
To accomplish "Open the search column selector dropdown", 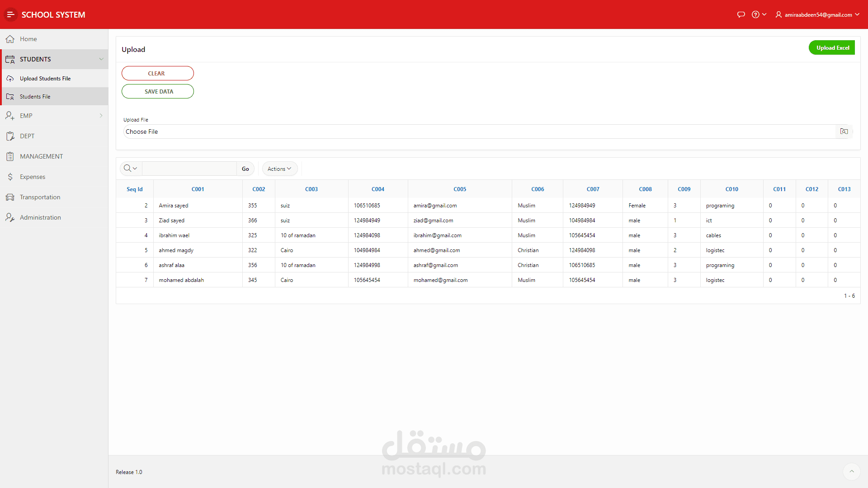I will click(131, 169).
